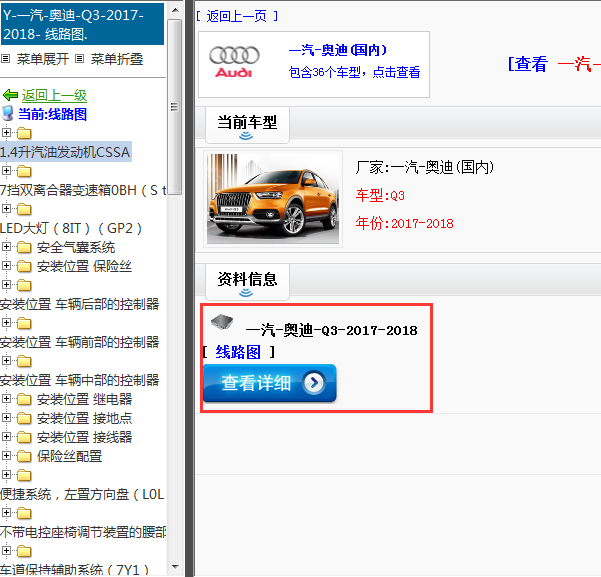Screen dimensions: 601x577
Task: Click 包含36个车型,点击查看 link
Action: click(x=354, y=72)
